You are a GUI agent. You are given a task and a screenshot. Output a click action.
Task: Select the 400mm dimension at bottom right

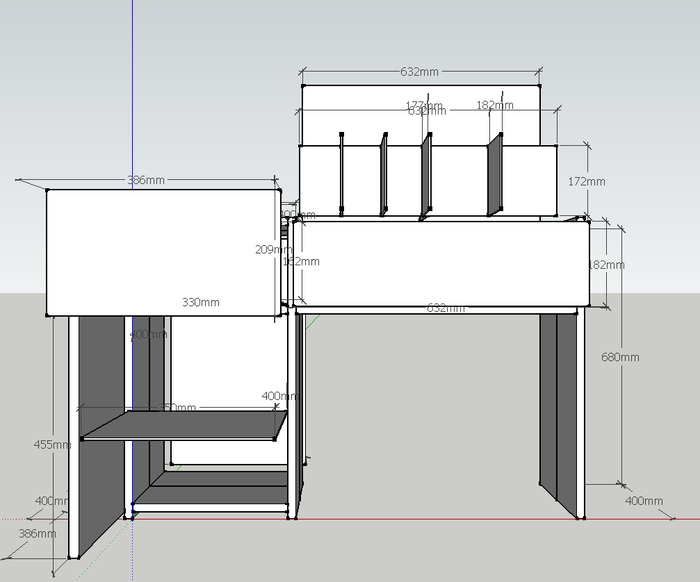coord(643,500)
